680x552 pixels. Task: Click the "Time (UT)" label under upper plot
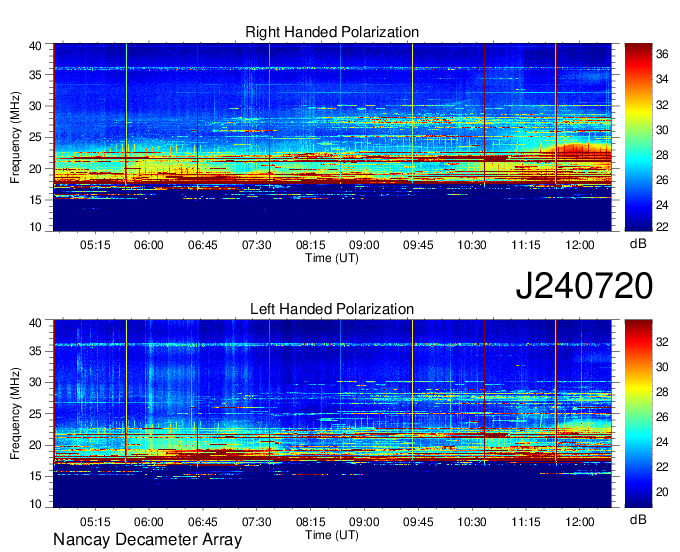(x=332, y=258)
